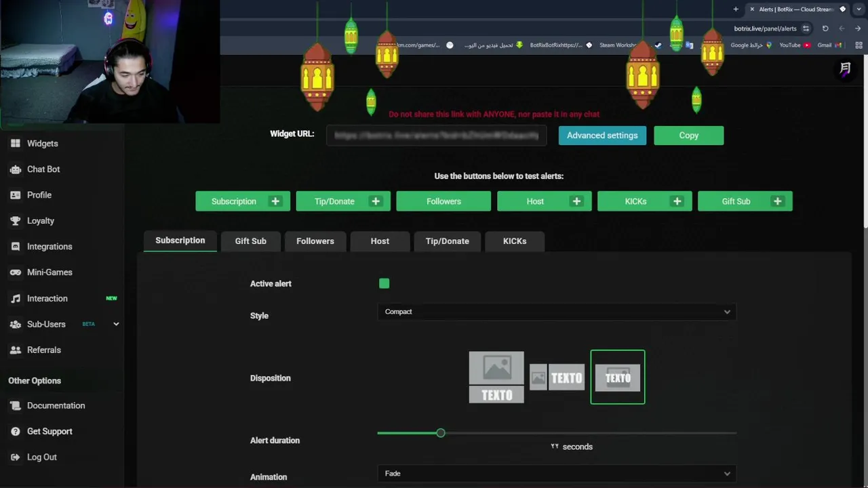Click the Advanced settings button
This screenshot has height=488, width=868.
point(602,136)
